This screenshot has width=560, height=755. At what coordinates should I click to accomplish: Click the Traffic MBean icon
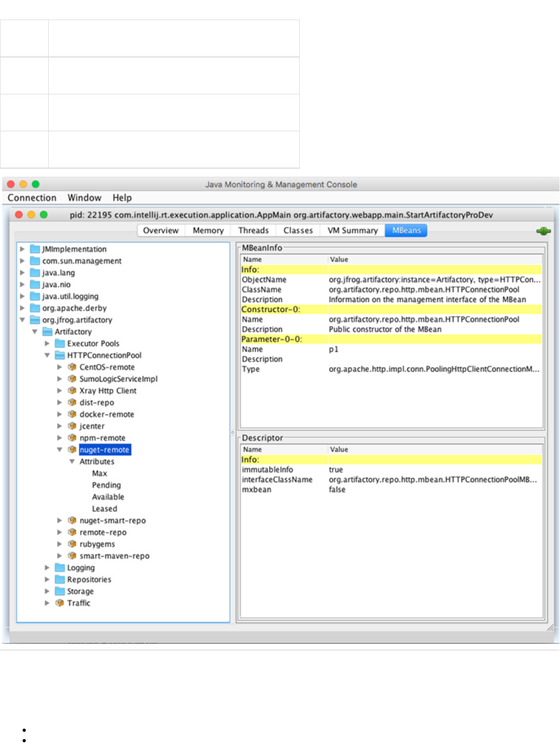[x=60, y=603]
